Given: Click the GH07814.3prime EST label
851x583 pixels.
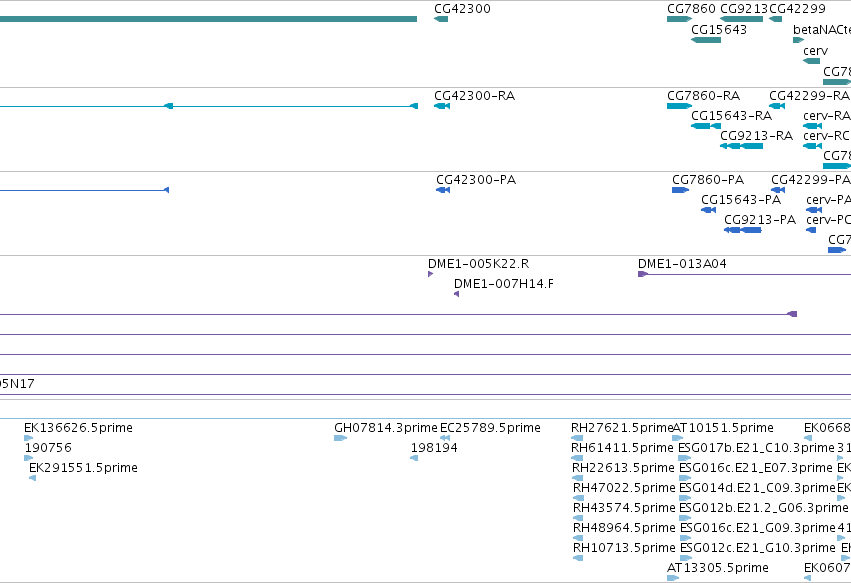Looking at the screenshot, I should (x=385, y=428).
